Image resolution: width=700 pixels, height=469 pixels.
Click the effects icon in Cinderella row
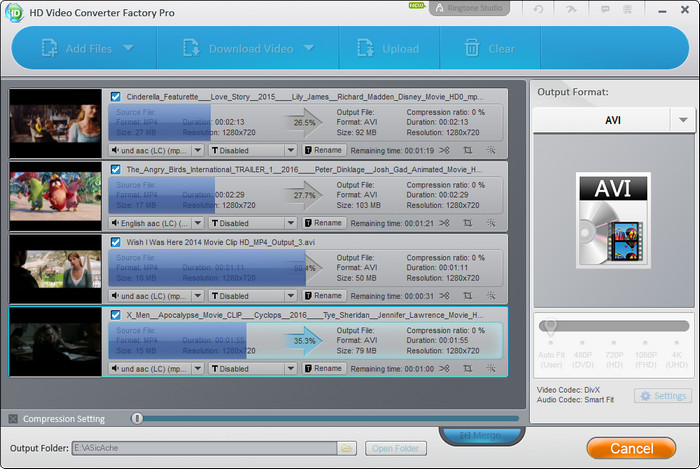click(491, 150)
